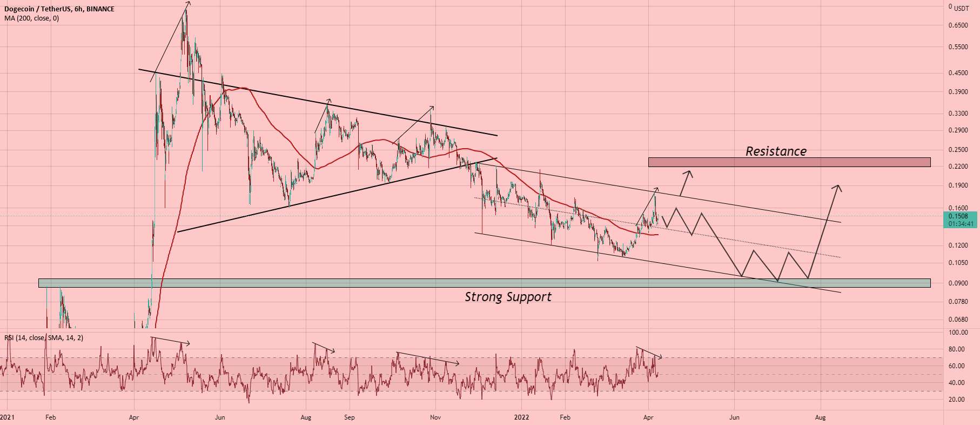Click the 2021 label on time axis
The width and height of the screenshot is (980, 425).
(7, 417)
